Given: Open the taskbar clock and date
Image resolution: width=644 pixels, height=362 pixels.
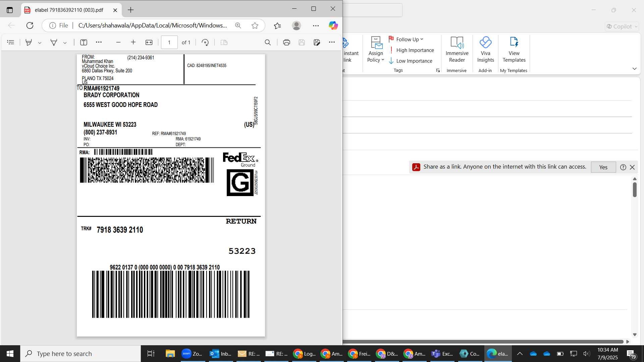Looking at the screenshot, I should click(607, 354).
